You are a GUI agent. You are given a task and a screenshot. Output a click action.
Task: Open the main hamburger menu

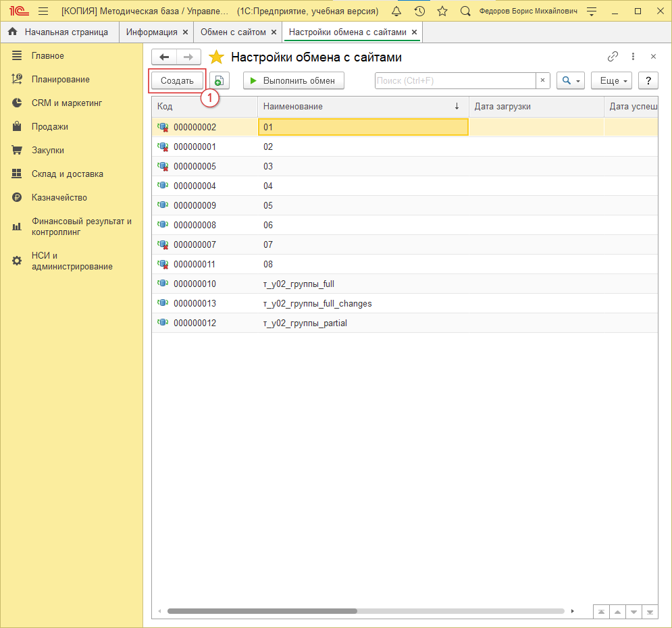pyautogui.click(x=43, y=11)
